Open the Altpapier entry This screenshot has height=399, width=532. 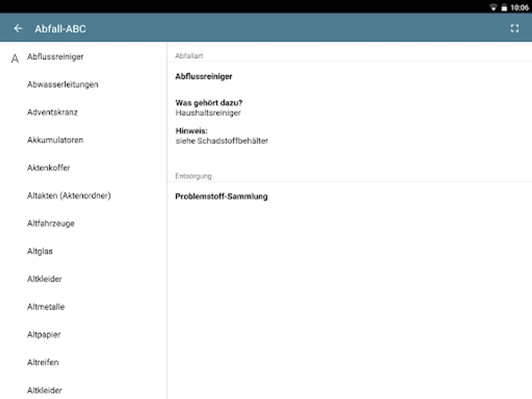(x=43, y=335)
